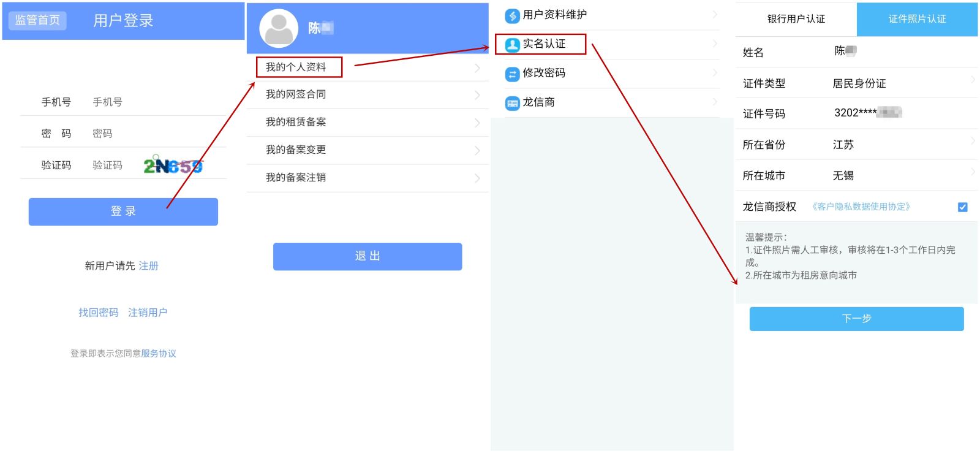Viewport: 980px width, 453px height.
Task: Switch to 证件照片认证 tab
Action: click(x=917, y=19)
